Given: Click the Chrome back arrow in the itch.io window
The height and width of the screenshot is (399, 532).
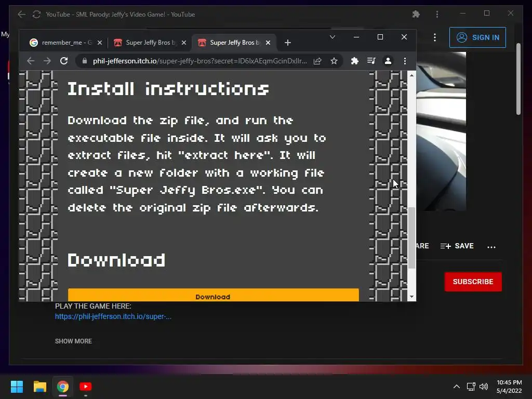Looking at the screenshot, I should (31, 61).
